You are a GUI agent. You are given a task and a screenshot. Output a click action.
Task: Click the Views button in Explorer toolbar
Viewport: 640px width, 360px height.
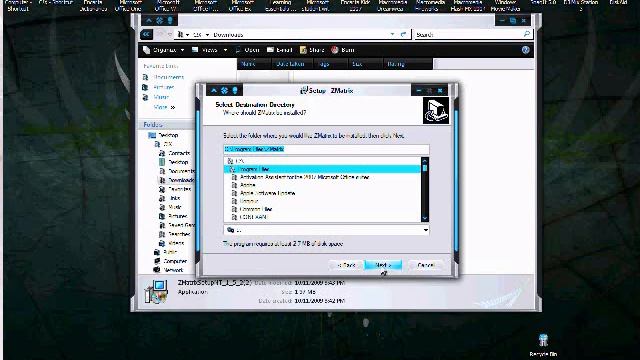click(x=205, y=50)
